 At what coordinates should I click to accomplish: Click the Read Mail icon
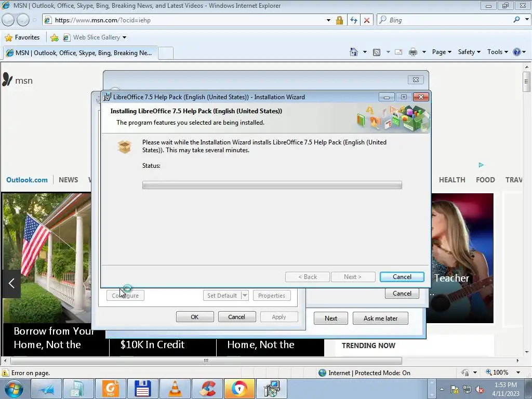398,52
